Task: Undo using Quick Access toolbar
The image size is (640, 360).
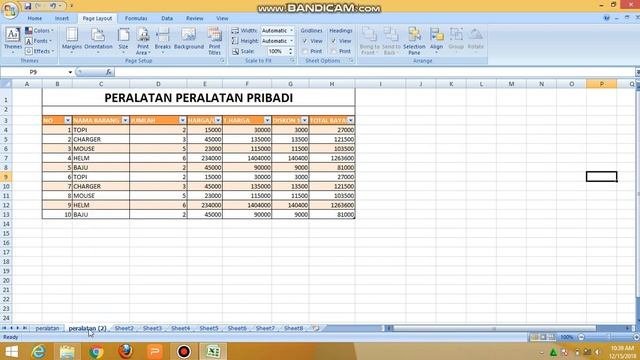Action: click(53, 6)
